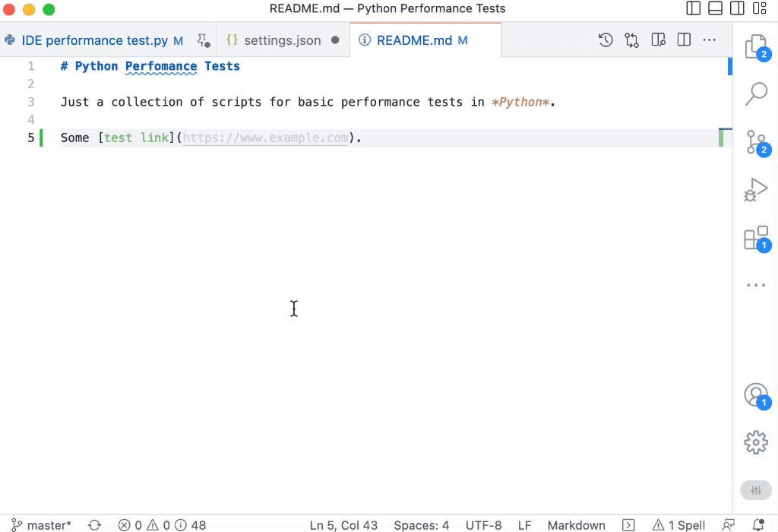Toggle the secondary side bar layout
778x532 pixels.
coord(737,9)
